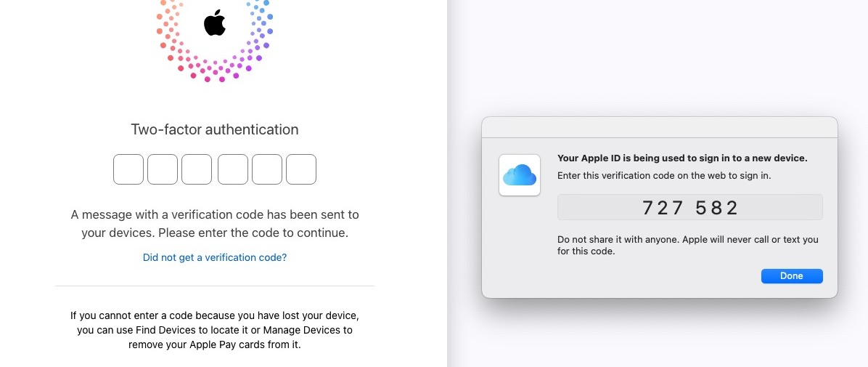Focus the third verification code digit box
The width and height of the screenshot is (868, 367).
coord(197,169)
